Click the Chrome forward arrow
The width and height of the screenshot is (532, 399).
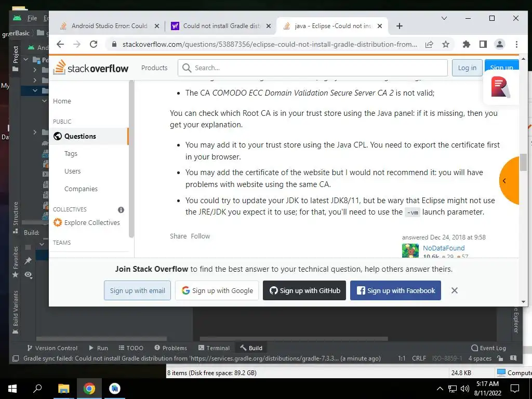(x=77, y=44)
